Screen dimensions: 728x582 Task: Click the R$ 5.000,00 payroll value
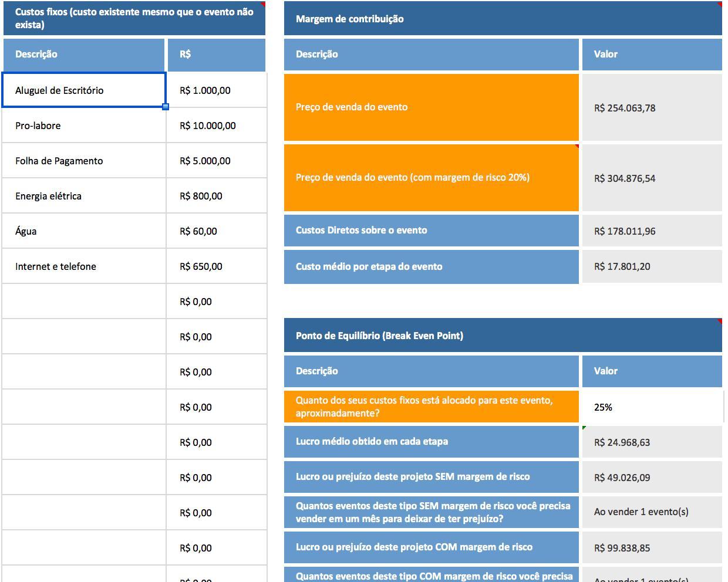(216, 161)
